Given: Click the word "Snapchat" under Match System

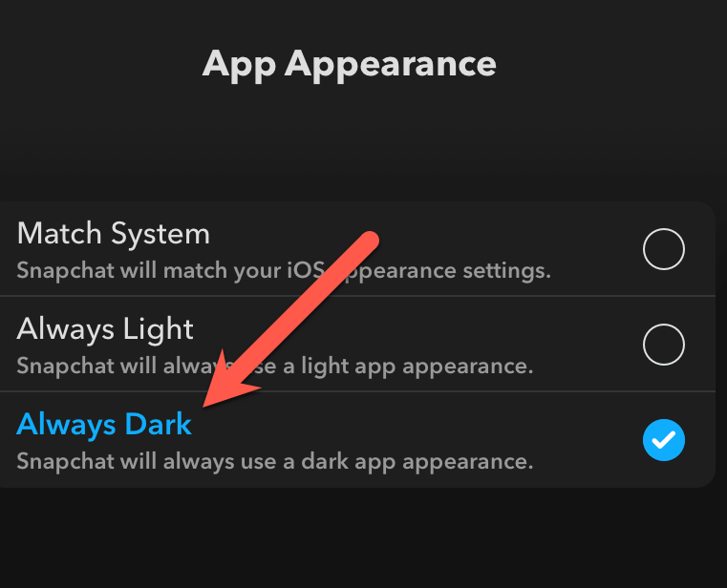Looking at the screenshot, I should point(65,270).
